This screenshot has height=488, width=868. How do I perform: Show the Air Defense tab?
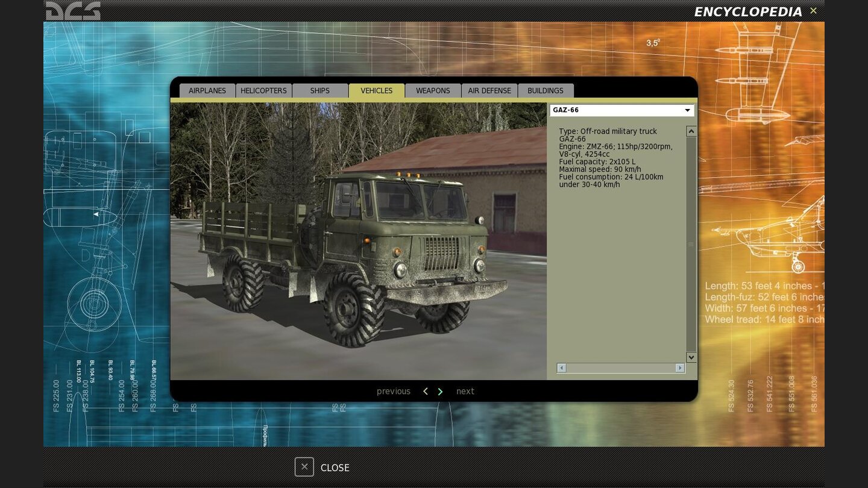(489, 90)
